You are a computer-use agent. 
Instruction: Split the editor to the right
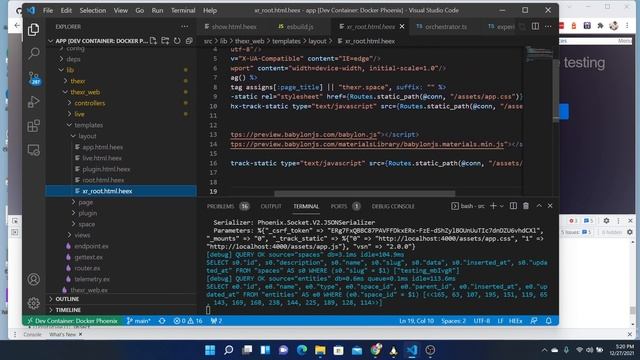535,27
